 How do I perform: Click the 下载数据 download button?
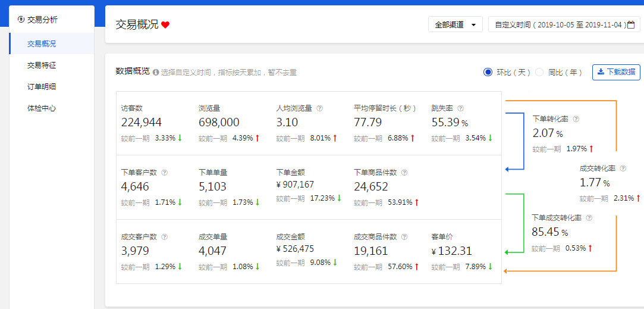(x=616, y=72)
